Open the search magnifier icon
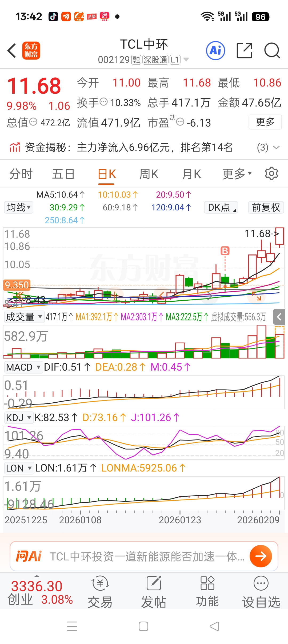This screenshot has width=288, height=644. coord(272,50)
